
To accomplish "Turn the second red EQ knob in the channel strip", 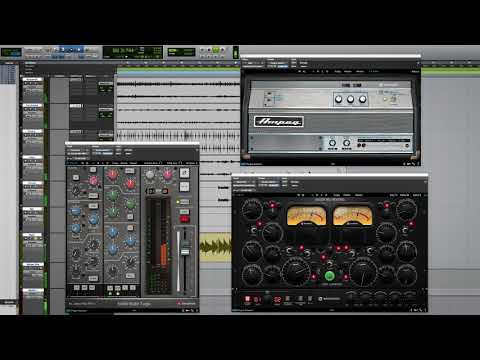I will (130, 183).
